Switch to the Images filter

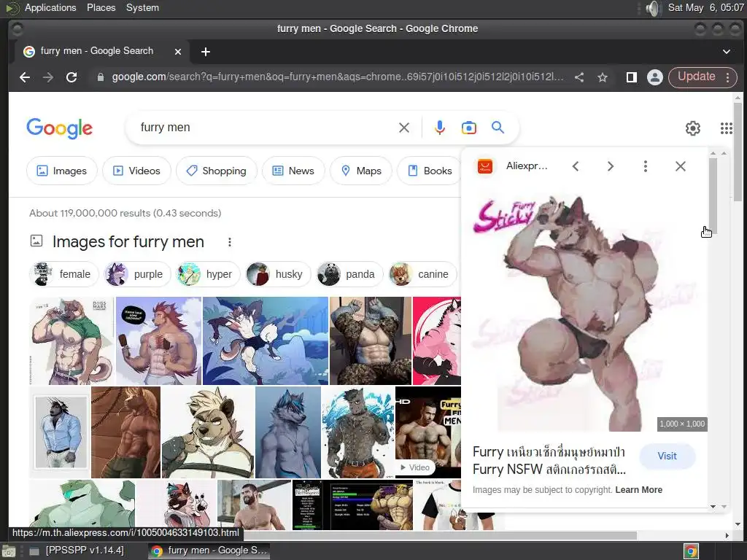62,171
